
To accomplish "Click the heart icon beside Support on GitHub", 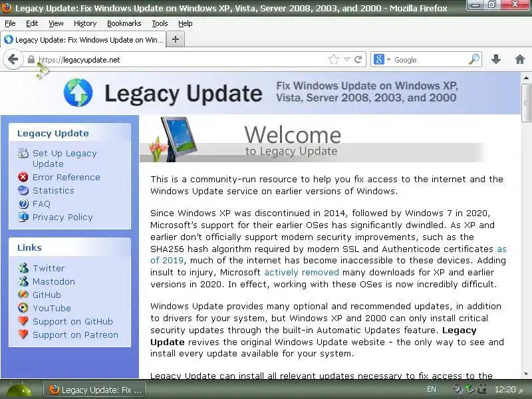I will click(23, 321).
